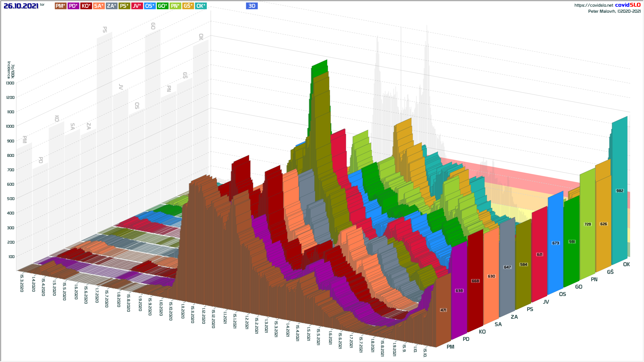Click the covidSLO logo text
The height and width of the screenshot is (362, 644).
coord(628,5)
